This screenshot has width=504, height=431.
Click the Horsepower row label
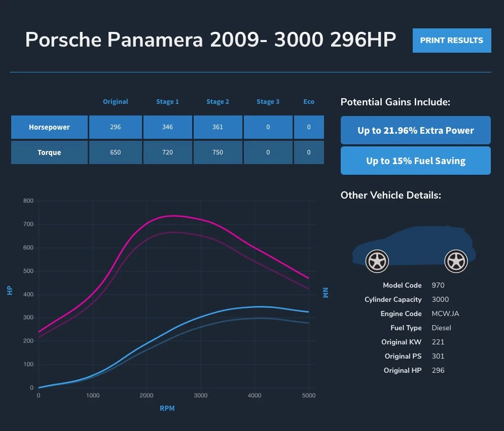[49, 127]
